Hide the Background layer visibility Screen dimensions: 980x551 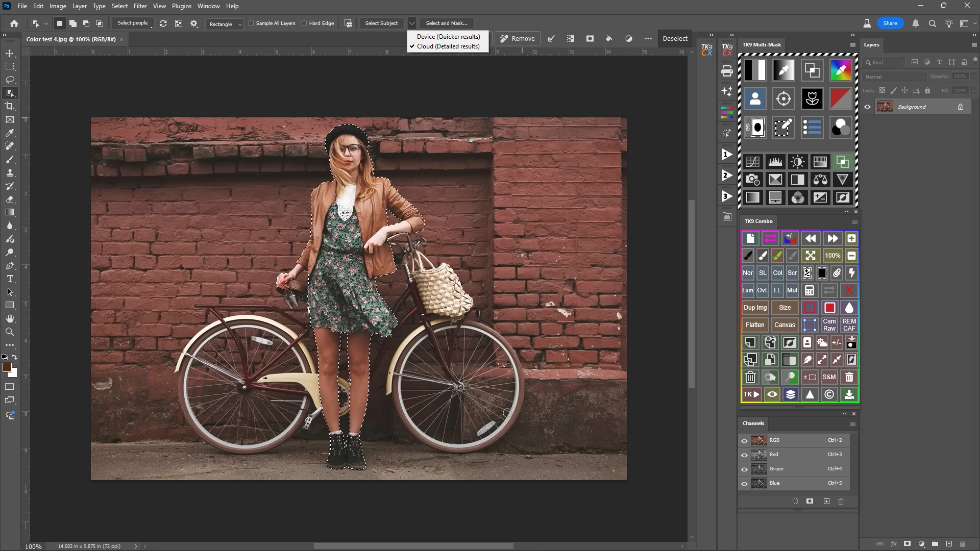(x=867, y=107)
